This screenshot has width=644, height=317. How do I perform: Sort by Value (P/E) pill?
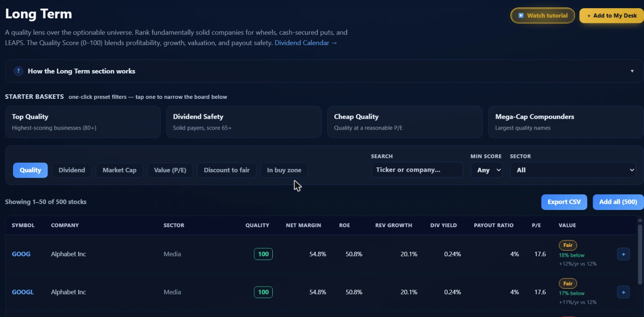tap(170, 170)
